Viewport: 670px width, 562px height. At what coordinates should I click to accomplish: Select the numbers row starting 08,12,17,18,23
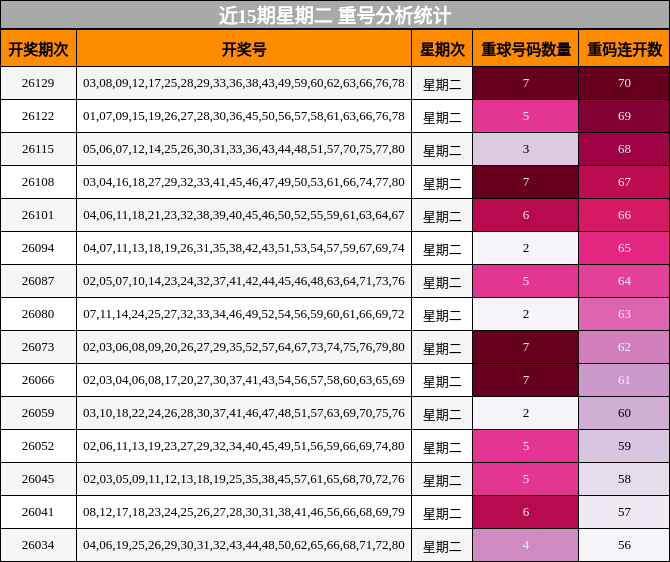(x=244, y=512)
